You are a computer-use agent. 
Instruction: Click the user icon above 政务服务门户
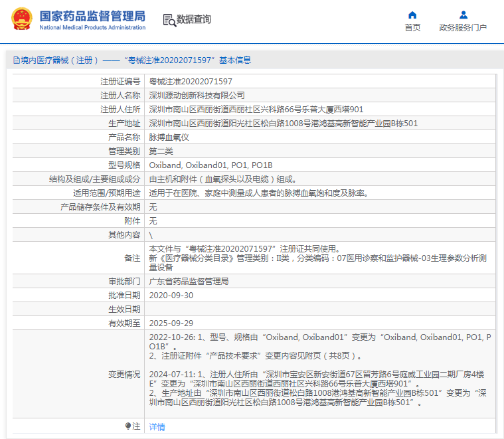pyautogui.click(x=463, y=15)
